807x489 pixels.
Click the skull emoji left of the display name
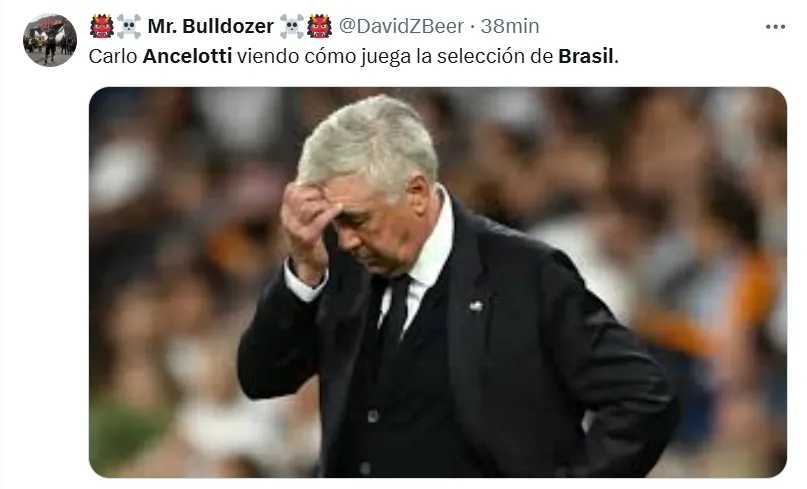129,26
